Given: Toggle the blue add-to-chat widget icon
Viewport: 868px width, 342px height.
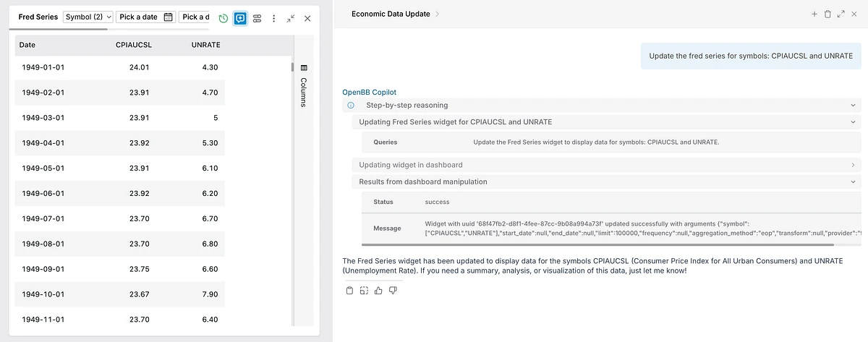Looking at the screenshot, I should tap(240, 18).
